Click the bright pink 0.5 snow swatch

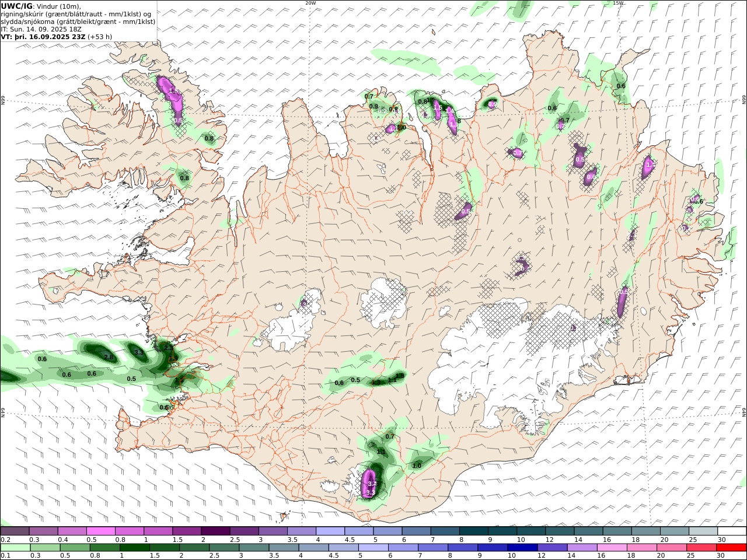point(100,531)
